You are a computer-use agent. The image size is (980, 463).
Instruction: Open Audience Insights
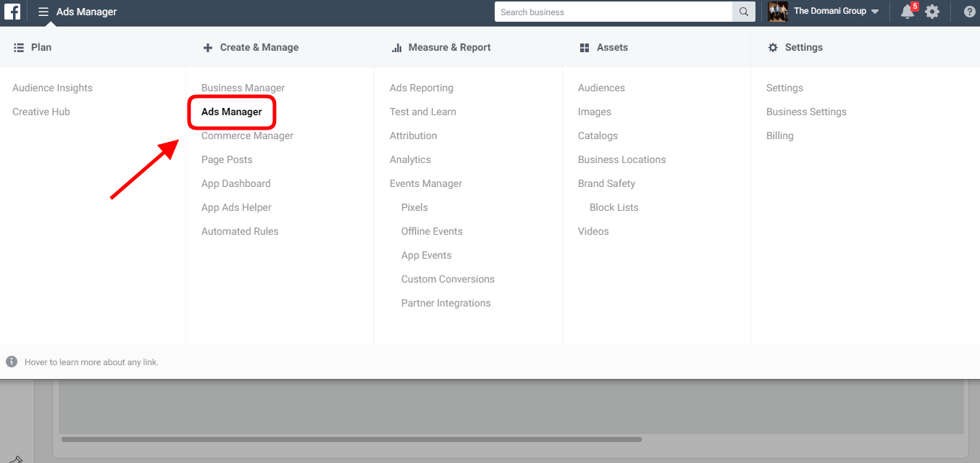tap(52, 88)
